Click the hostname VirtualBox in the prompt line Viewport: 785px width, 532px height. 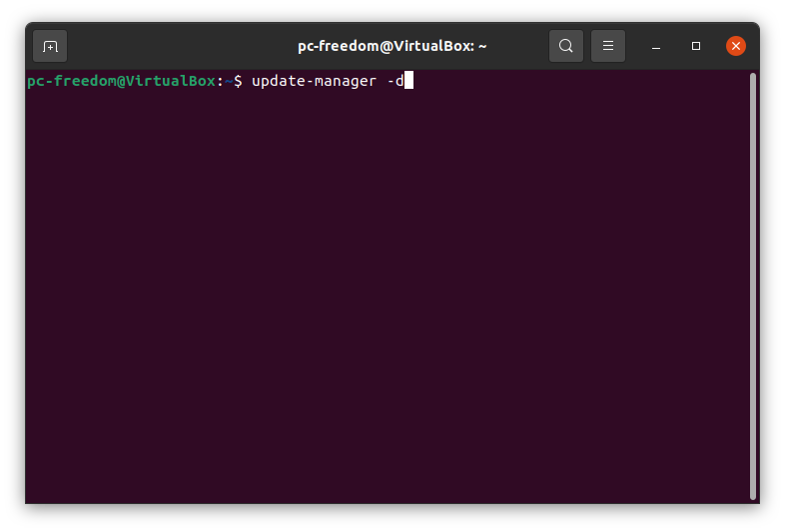[x=172, y=81]
